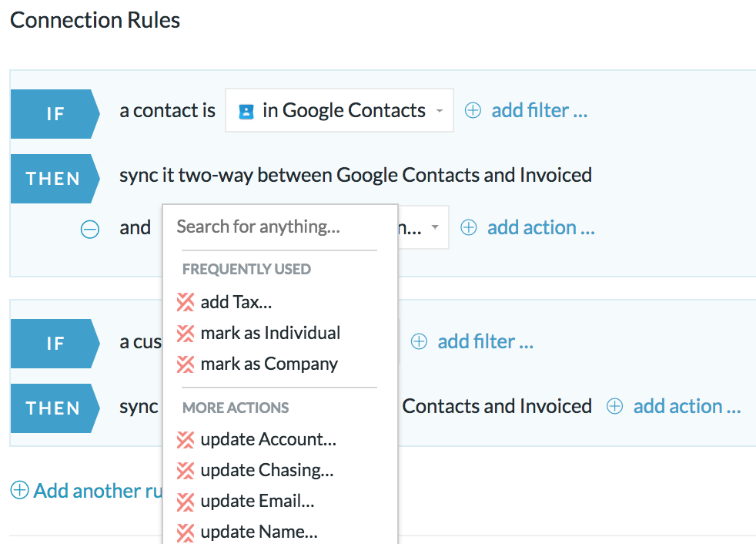Image resolution: width=756 pixels, height=544 pixels.
Task: Click plus icon beside first add filter
Action: 473,110
